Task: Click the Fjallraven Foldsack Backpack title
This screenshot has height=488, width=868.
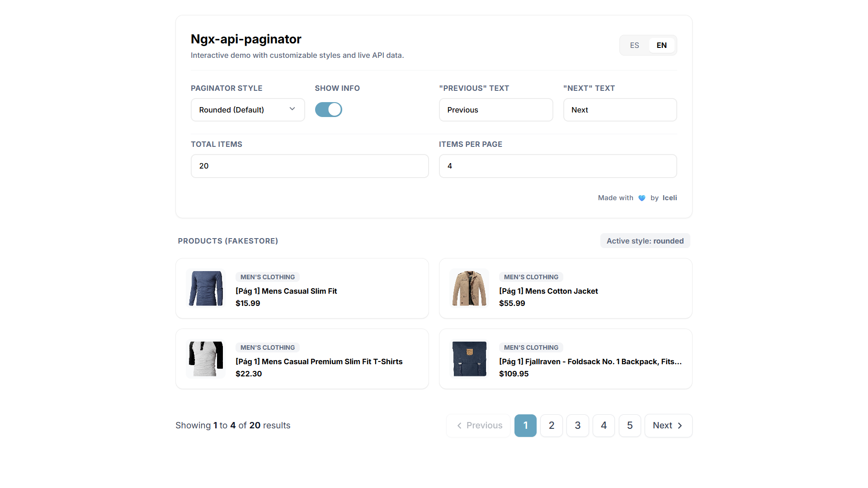Action: pyautogui.click(x=590, y=361)
